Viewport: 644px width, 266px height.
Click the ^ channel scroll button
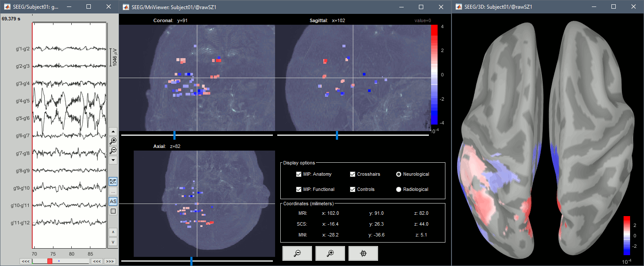(x=113, y=232)
